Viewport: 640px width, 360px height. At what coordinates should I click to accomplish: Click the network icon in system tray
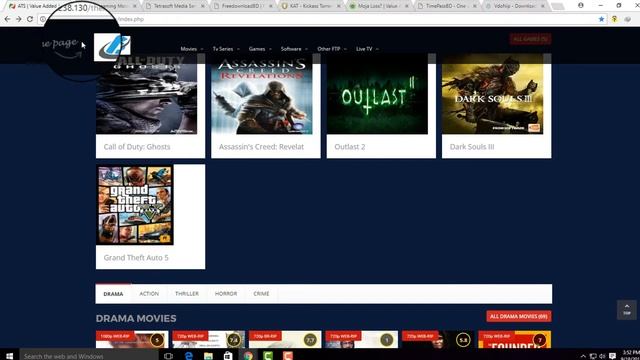click(593, 356)
